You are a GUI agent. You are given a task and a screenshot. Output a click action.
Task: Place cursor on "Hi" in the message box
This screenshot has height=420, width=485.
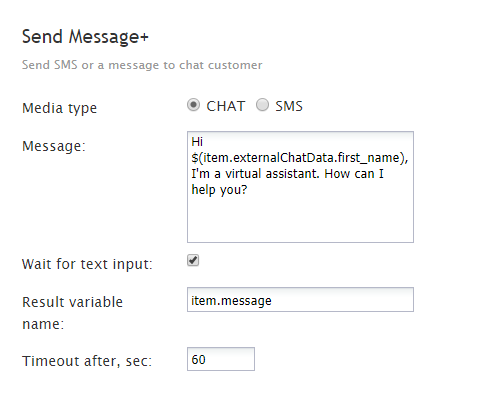click(x=197, y=142)
